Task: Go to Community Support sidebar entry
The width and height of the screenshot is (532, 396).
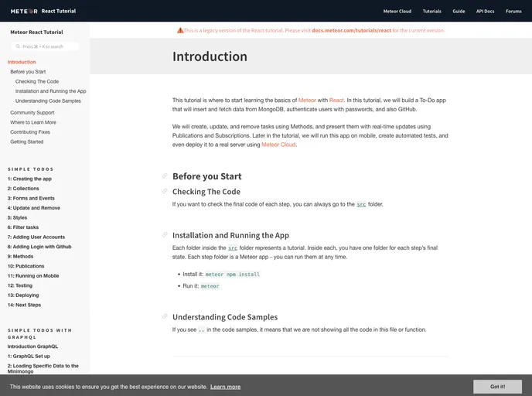Action: coord(32,113)
